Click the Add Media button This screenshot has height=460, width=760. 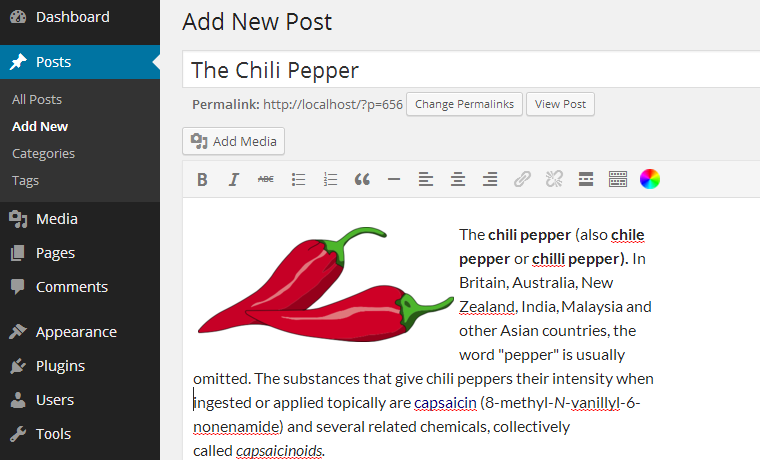233,141
